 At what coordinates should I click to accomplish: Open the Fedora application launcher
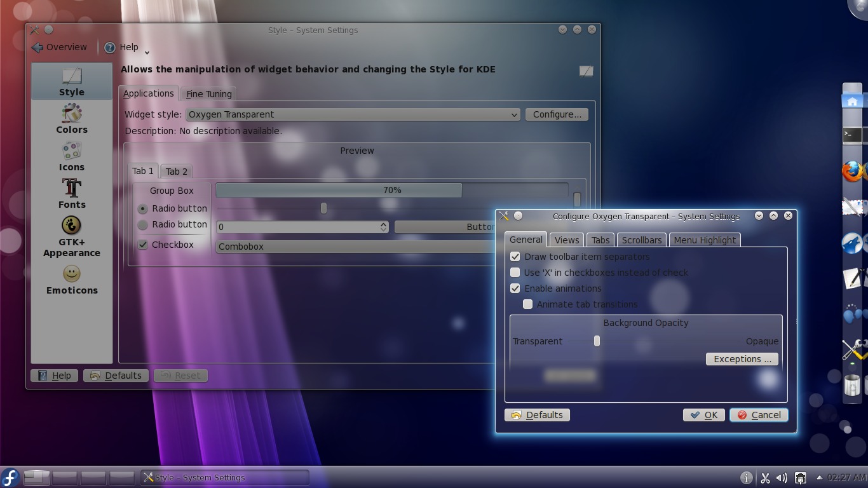(x=10, y=477)
